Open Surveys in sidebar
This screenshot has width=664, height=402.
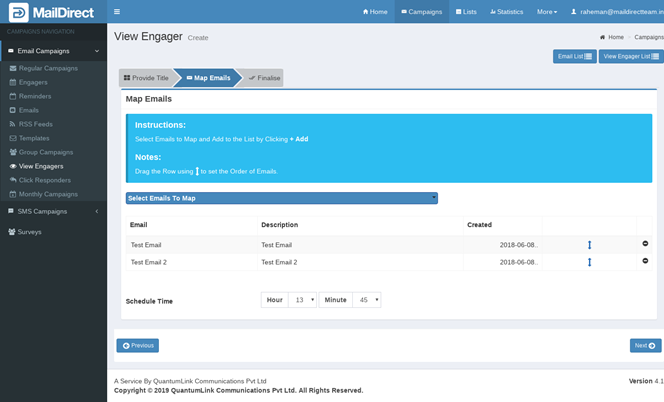click(x=30, y=231)
